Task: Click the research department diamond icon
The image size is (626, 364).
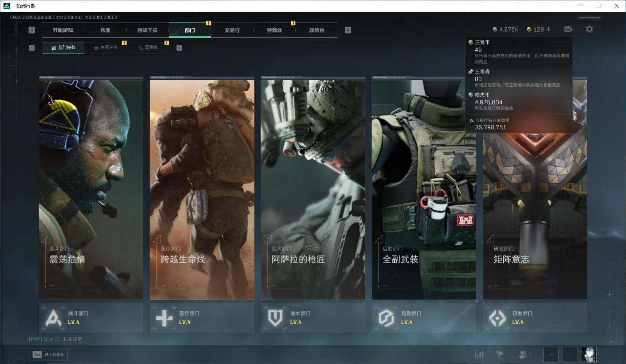Action: pyautogui.click(x=497, y=318)
